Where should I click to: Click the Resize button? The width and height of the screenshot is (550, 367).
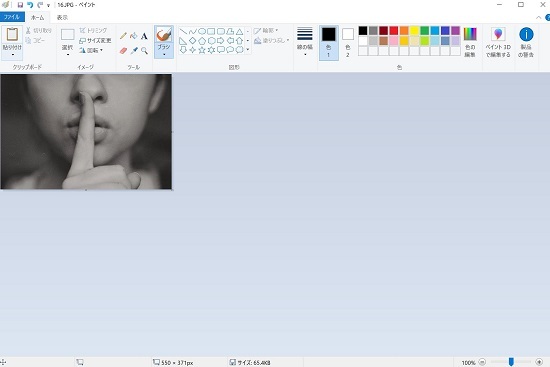(95, 40)
